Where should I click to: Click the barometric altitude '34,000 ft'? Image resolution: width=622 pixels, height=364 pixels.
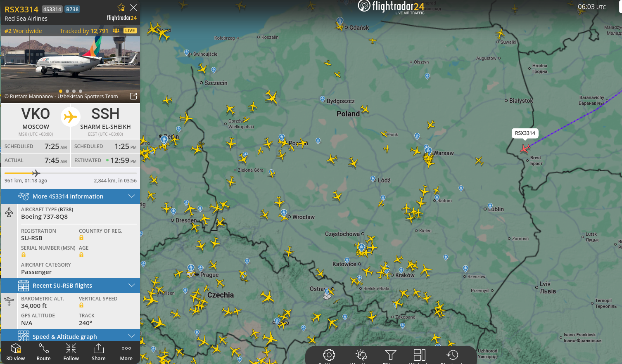[x=34, y=306]
